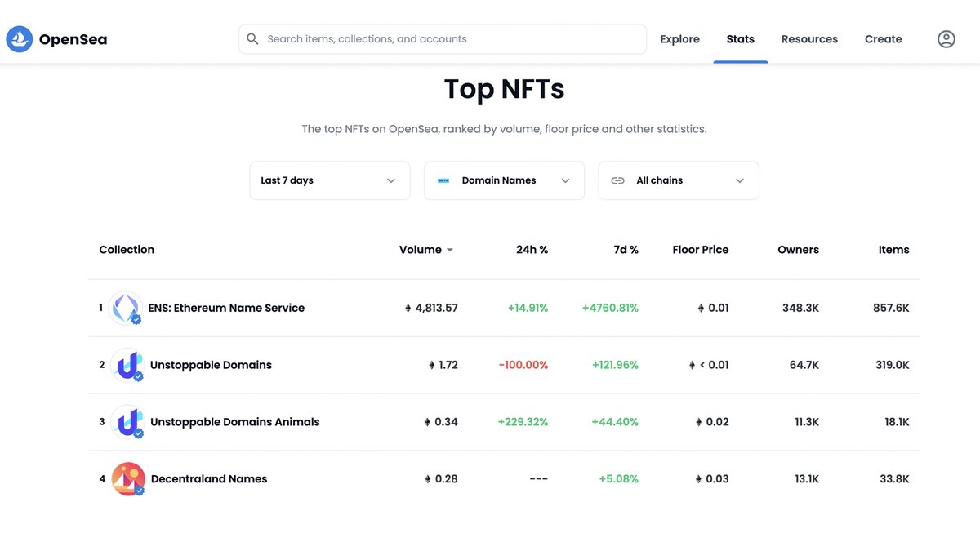Click the chain link icon in All chains filter
The width and height of the screenshot is (980, 551).
click(618, 180)
